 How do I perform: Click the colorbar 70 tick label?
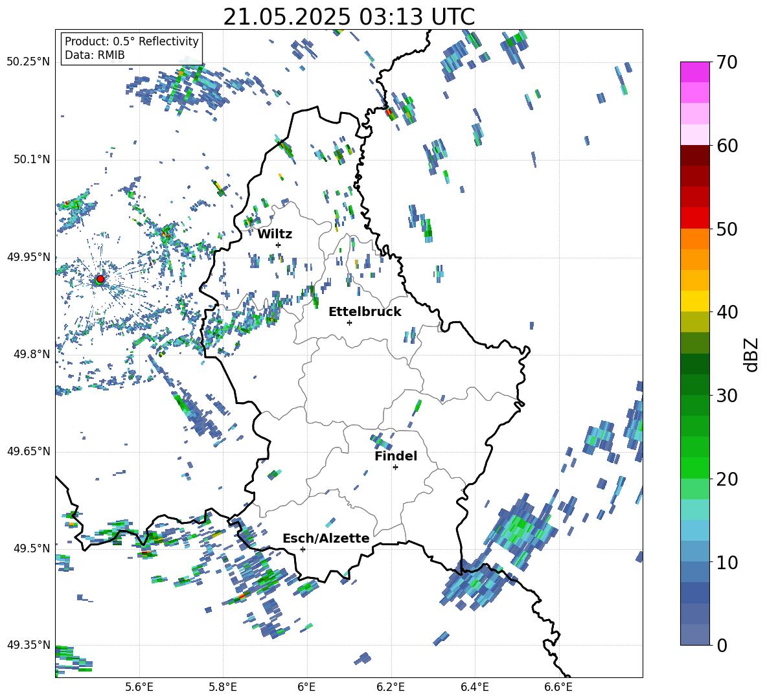(x=727, y=62)
